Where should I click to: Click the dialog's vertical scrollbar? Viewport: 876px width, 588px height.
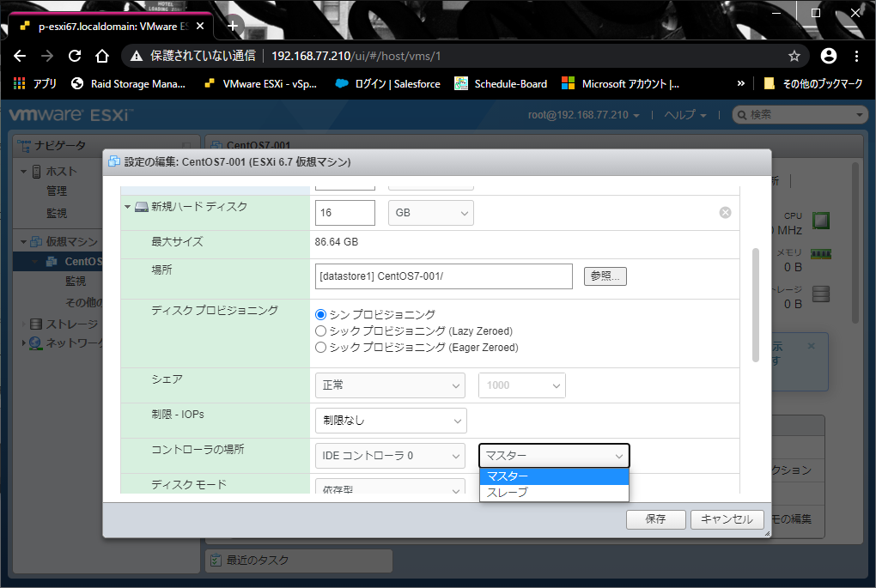tap(756, 305)
